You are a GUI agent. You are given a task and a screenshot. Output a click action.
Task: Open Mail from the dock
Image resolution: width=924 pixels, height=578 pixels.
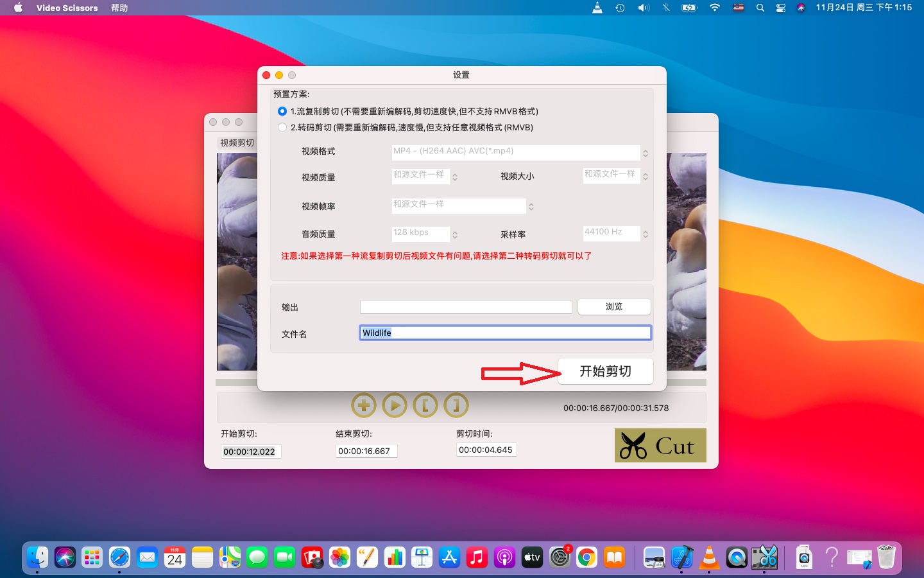(147, 557)
